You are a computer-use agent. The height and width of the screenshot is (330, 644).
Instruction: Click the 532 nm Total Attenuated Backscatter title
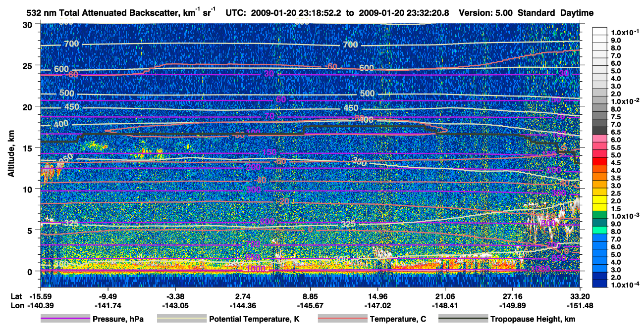pos(120,13)
